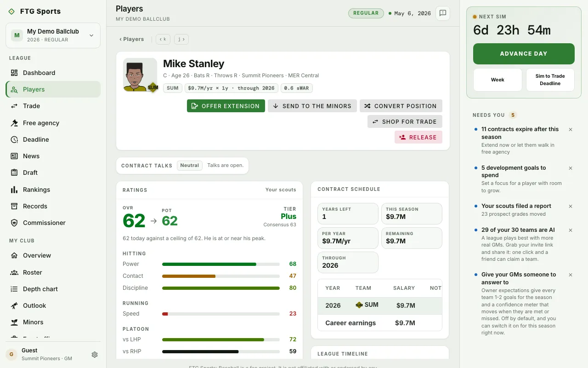Click the Overview home icon

point(14,255)
